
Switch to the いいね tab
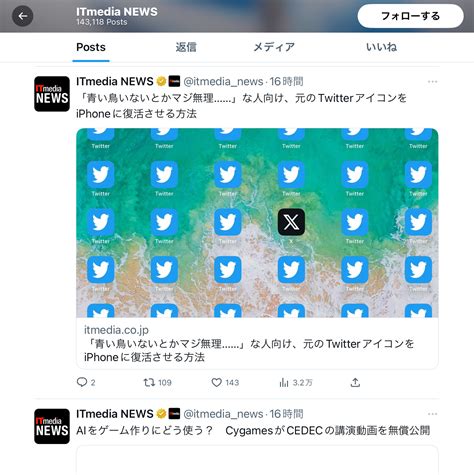pos(381,47)
